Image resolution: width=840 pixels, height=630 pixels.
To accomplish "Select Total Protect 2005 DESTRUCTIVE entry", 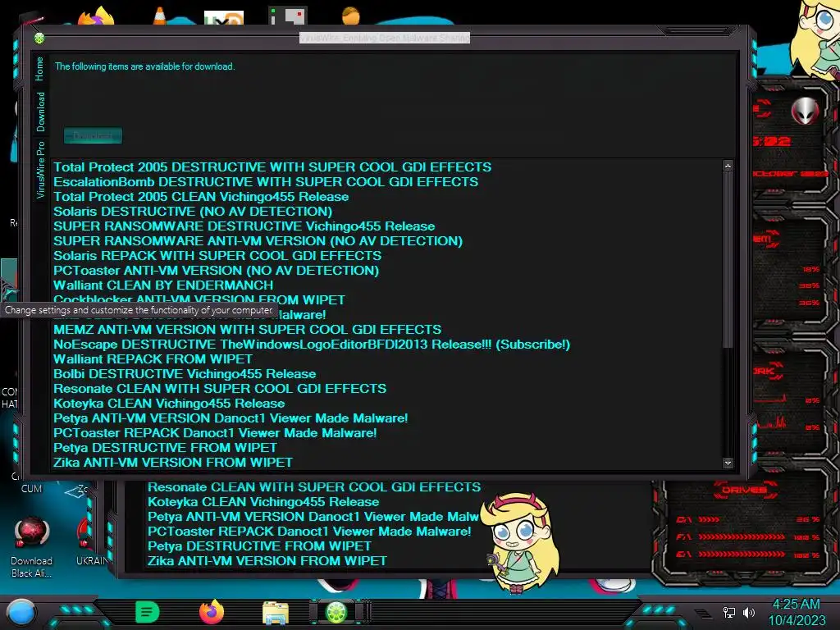I will [272, 167].
